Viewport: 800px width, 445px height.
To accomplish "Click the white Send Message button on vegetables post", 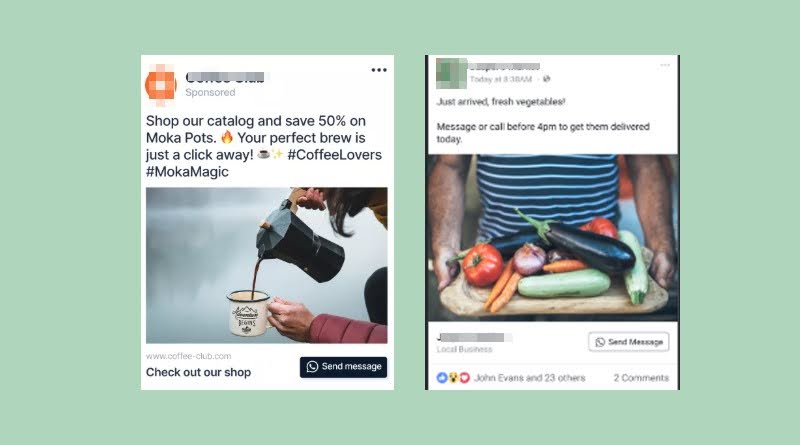I will 629,342.
